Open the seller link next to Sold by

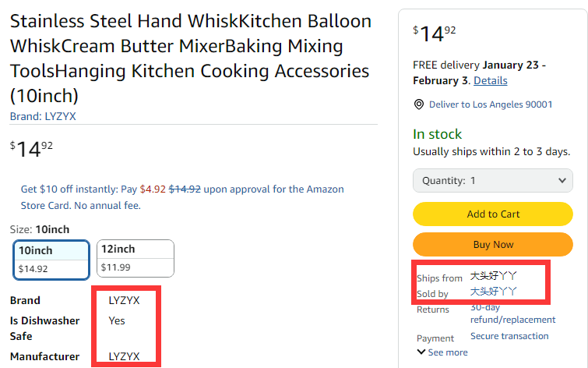click(x=493, y=292)
